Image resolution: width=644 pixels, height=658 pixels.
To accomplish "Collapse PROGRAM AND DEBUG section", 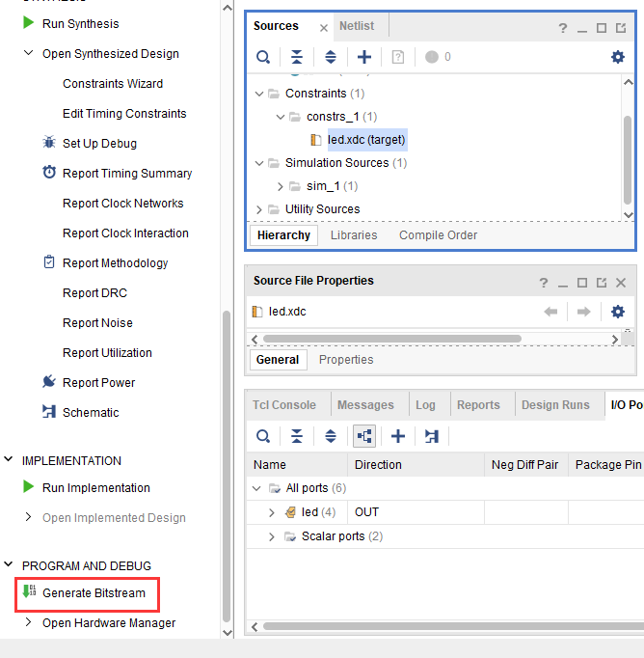I will pyautogui.click(x=8, y=564).
